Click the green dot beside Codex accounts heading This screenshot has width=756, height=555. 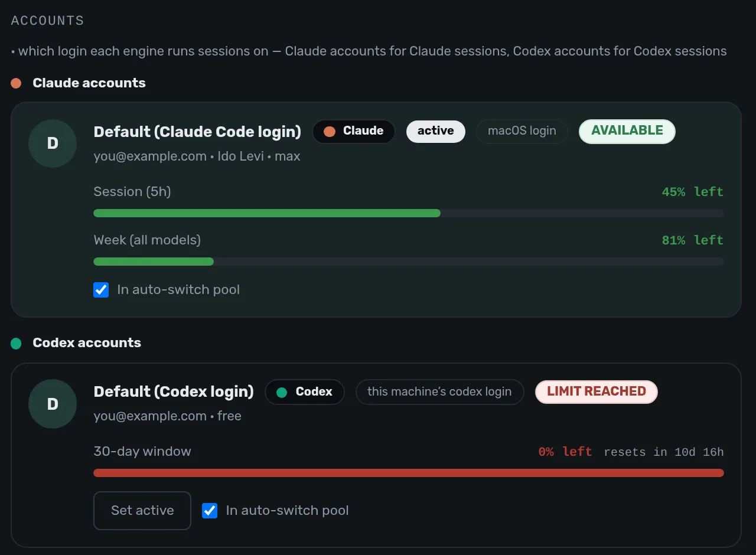pos(16,343)
